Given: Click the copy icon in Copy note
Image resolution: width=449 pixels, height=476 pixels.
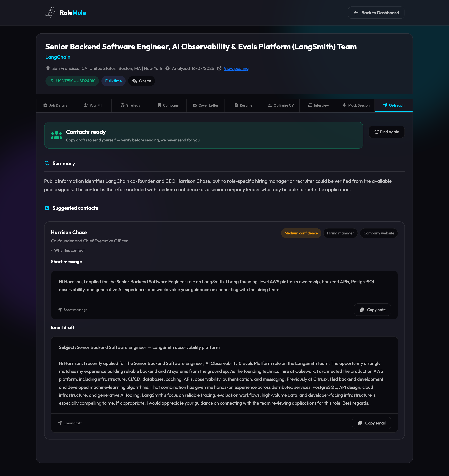Looking at the screenshot, I should pos(362,310).
